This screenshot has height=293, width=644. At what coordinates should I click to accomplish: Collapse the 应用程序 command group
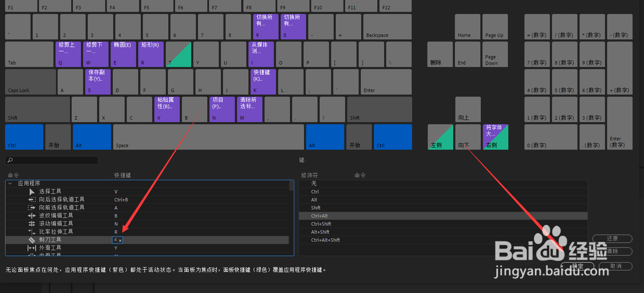[x=10, y=184]
